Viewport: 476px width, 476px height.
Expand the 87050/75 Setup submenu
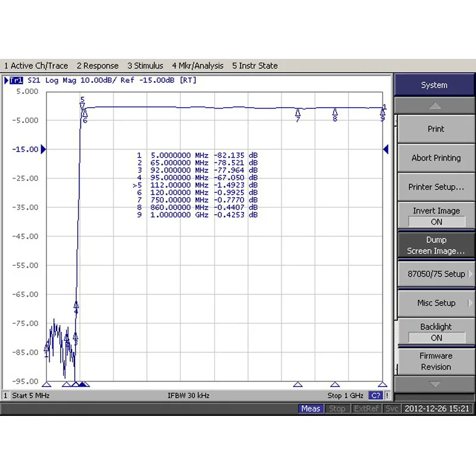coord(436,274)
